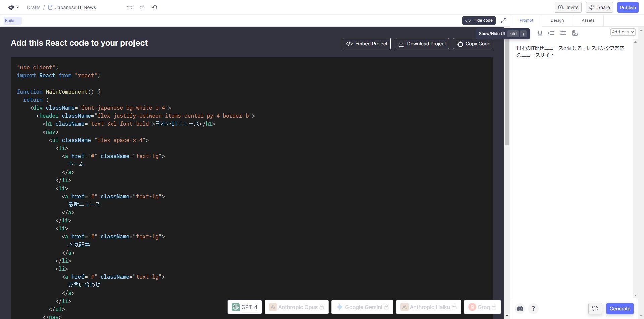Download the project
This screenshot has width=644, height=319.
click(422, 44)
